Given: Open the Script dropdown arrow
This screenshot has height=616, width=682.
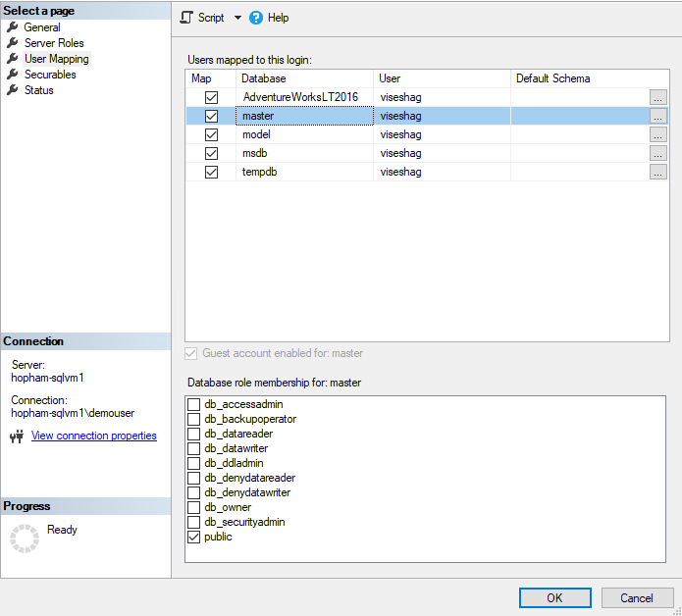Looking at the screenshot, I should 237,18.
